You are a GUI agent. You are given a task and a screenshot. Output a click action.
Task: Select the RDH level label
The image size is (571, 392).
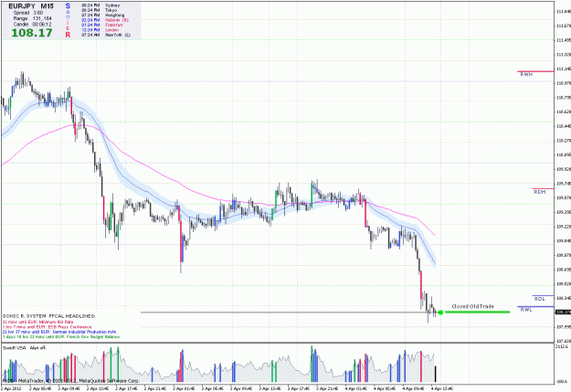pos(539,192)
